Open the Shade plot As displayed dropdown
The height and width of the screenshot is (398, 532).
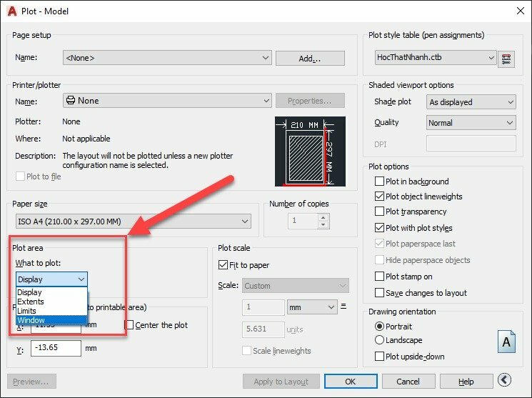(471, 102)
